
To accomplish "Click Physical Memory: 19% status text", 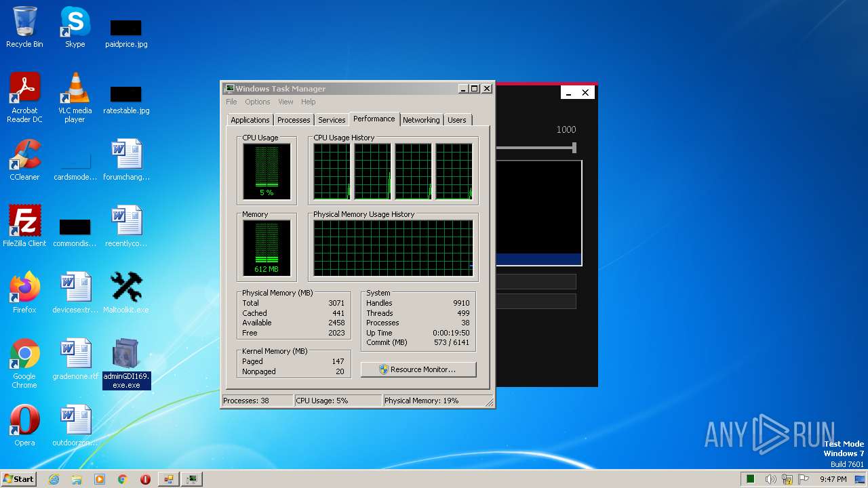I will coord(421,401).
